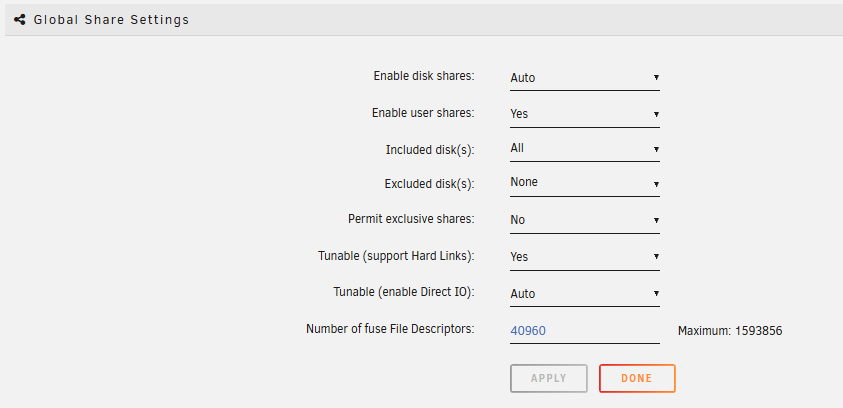
Task: Focus the fuse File Descriptors number field
Action: pyautogui.click(x=584, y=330)
